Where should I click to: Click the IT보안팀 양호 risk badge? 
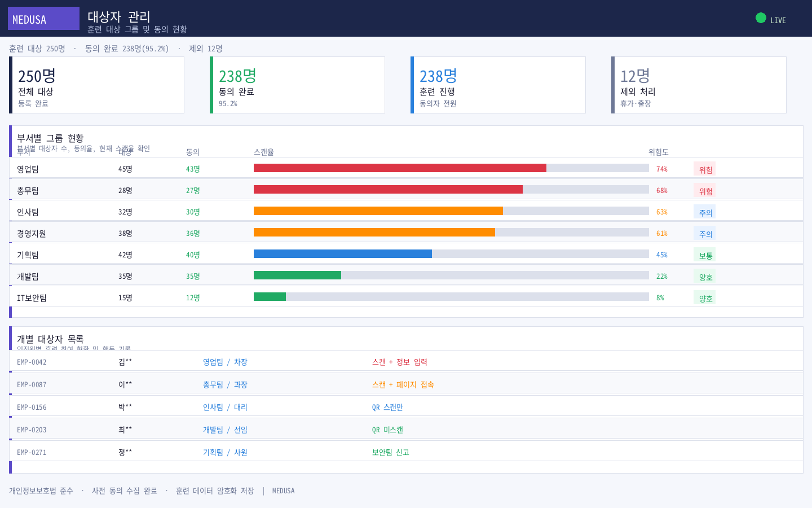(705, 297)
